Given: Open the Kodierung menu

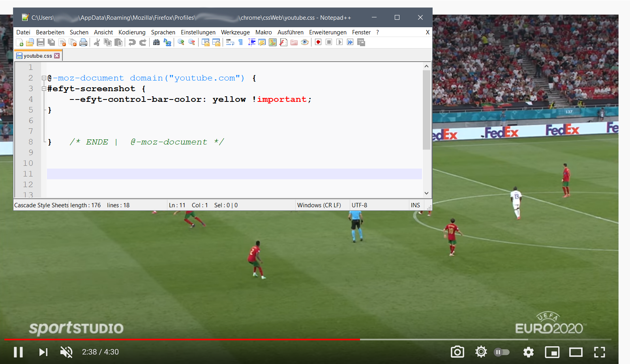Looking at the screenshot, I should (x=132, y=32).
